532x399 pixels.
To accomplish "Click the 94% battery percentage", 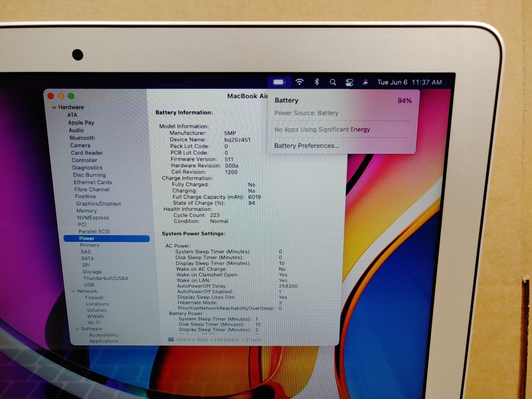I will point(405,101).
